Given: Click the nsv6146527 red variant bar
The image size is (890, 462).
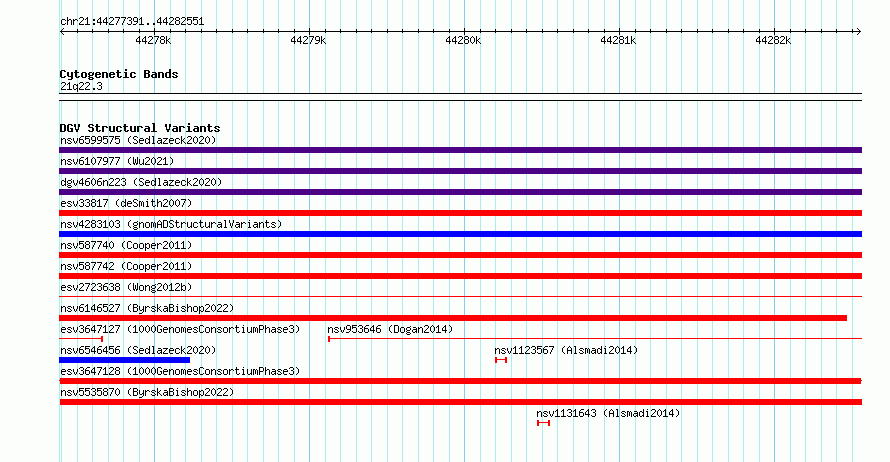Looking at the screenshot, I should [453, 318].
